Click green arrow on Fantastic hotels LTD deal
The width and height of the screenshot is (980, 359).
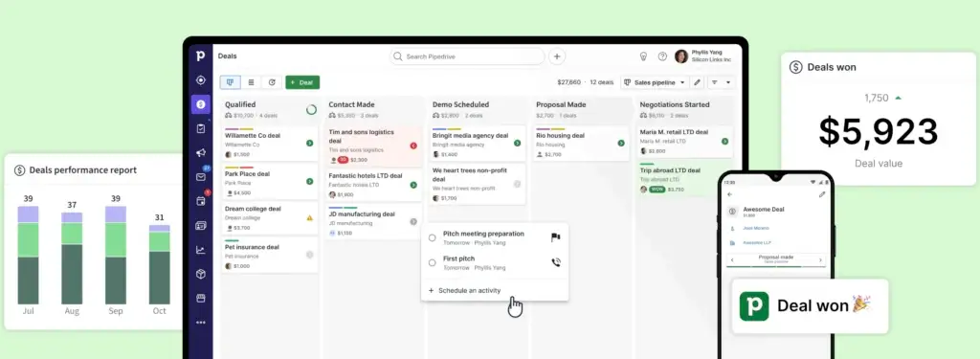pos(413,185)
